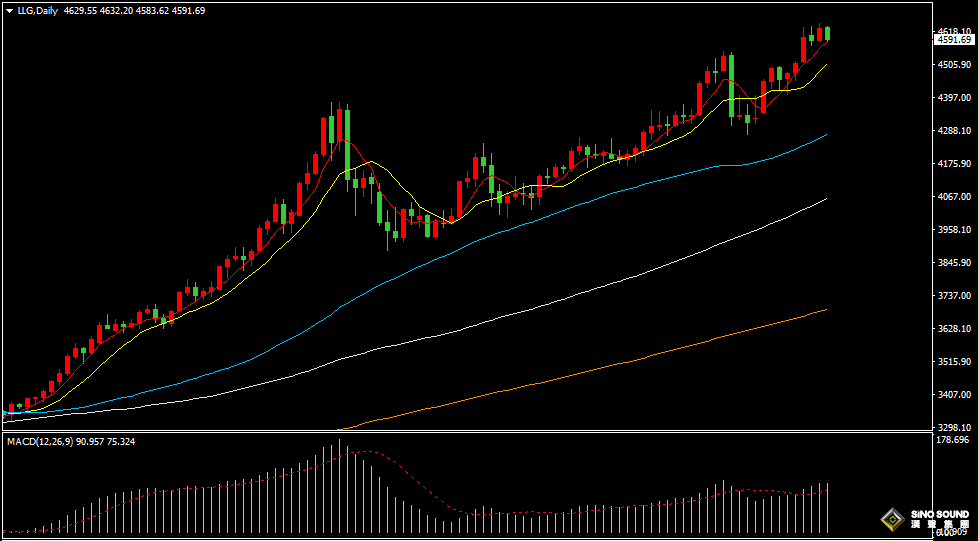Click the Sino Sound diamond logo
This screenshot has width=979, height=541.
(890, 519)
